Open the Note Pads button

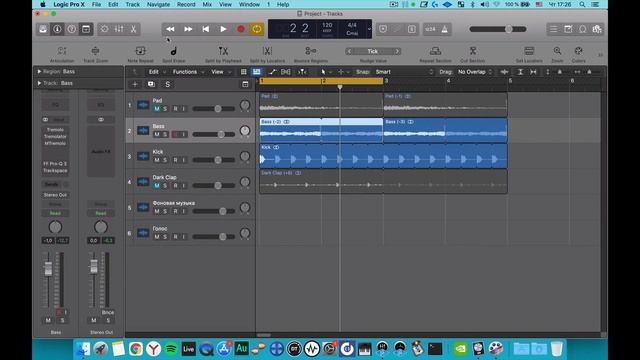pos(568,29)
